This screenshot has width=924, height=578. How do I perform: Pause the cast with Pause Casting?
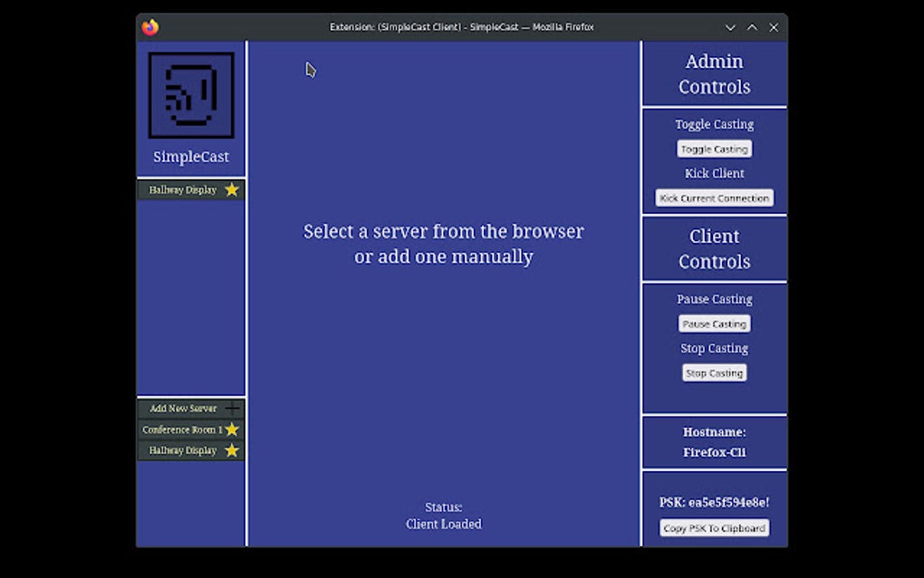714,323
